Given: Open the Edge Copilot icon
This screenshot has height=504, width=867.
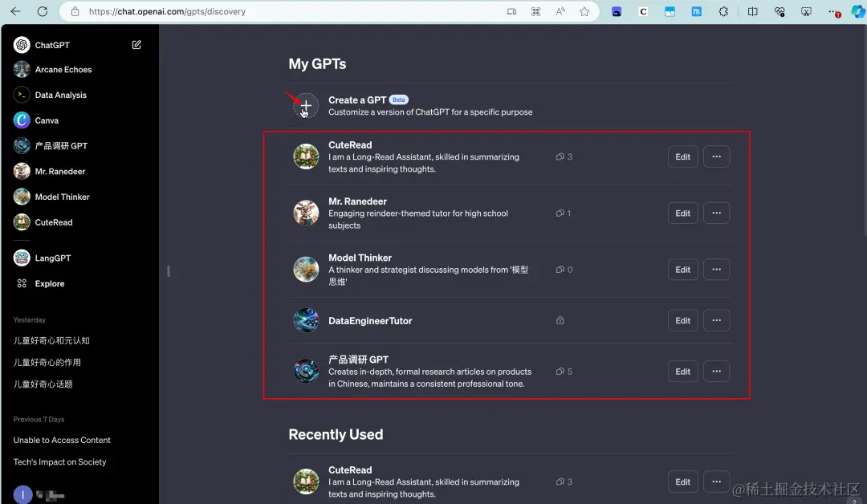Looking at the screenshot, I should pyautogui.click(x=857, y=11).
